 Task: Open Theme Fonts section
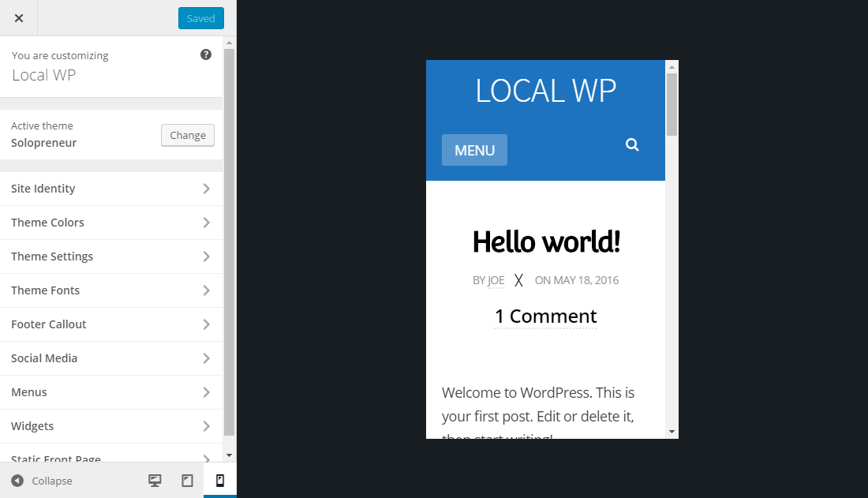click(x=111, y=290)
